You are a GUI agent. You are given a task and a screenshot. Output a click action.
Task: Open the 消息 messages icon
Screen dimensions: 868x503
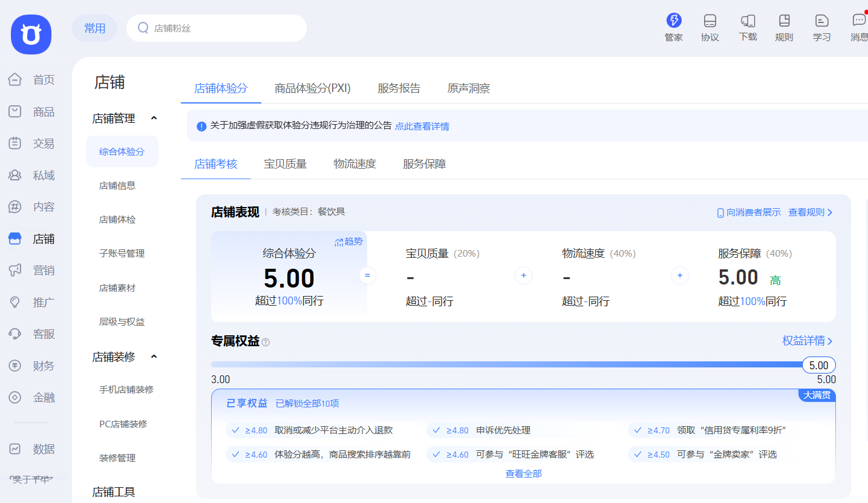[859, 28]
